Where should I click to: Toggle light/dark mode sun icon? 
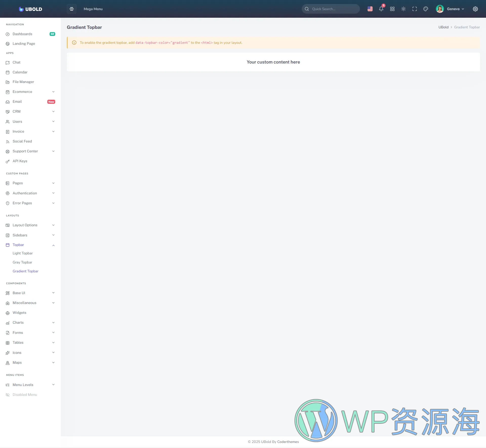coord(403,9)
